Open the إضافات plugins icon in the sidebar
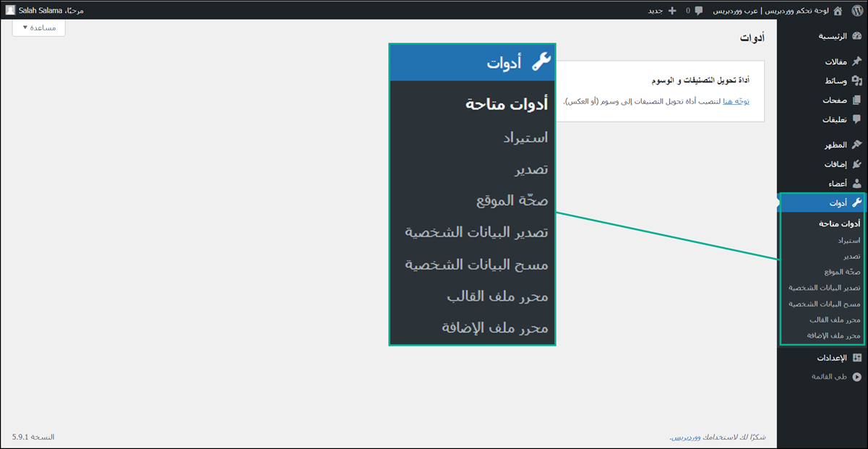 tap(856, 164)
